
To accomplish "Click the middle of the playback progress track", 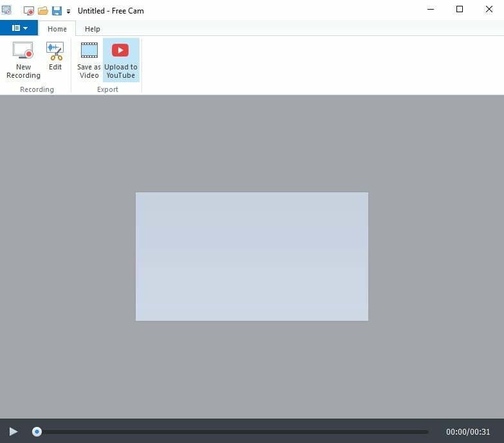I will (x=230, y=432).
